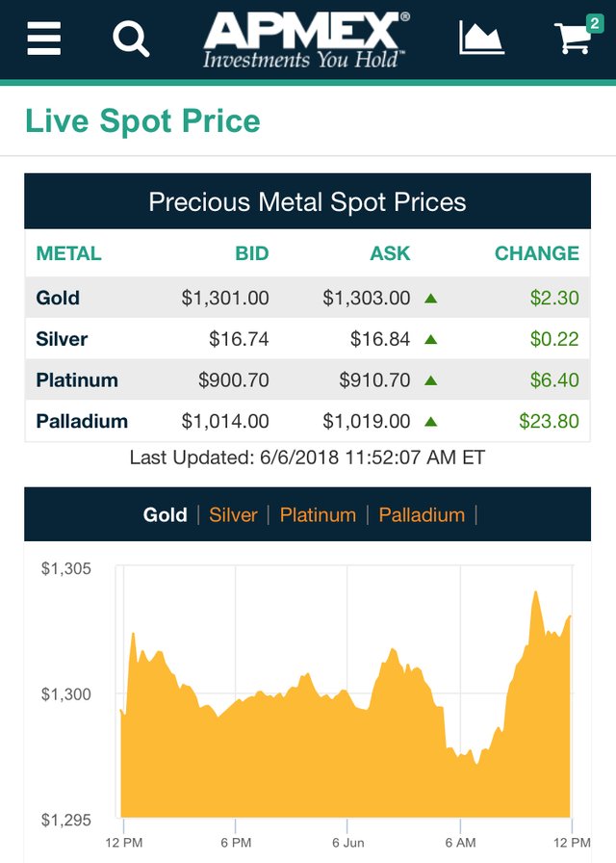Switch chart to Platinum tab
Screen dimensions: 616x863
[318, 515]
